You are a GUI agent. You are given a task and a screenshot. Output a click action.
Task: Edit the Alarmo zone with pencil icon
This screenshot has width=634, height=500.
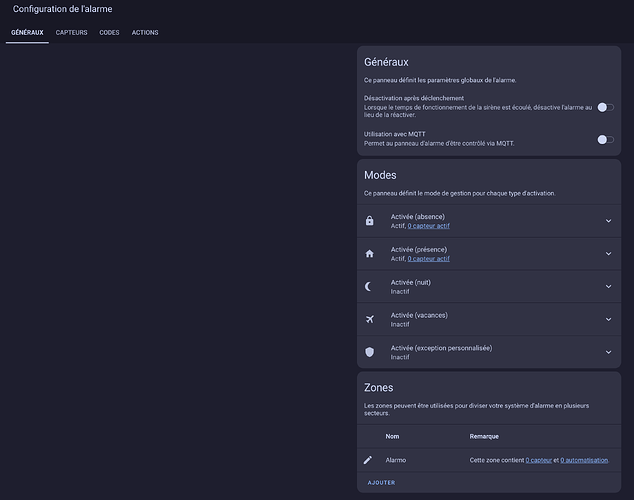368,460
